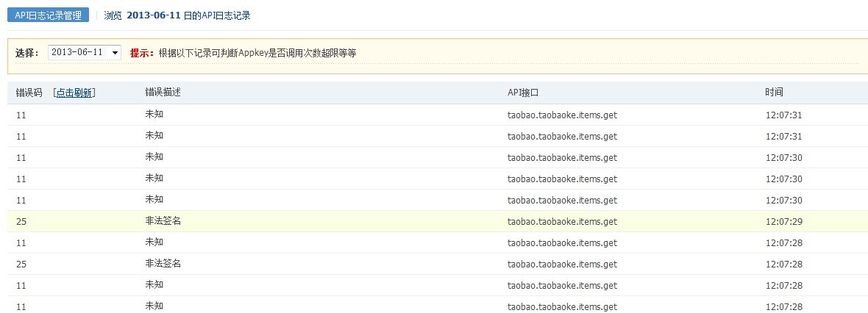Open the 2013-06-11 date dropdown
This screenshot has width=868, height=313.
(84, 53)
